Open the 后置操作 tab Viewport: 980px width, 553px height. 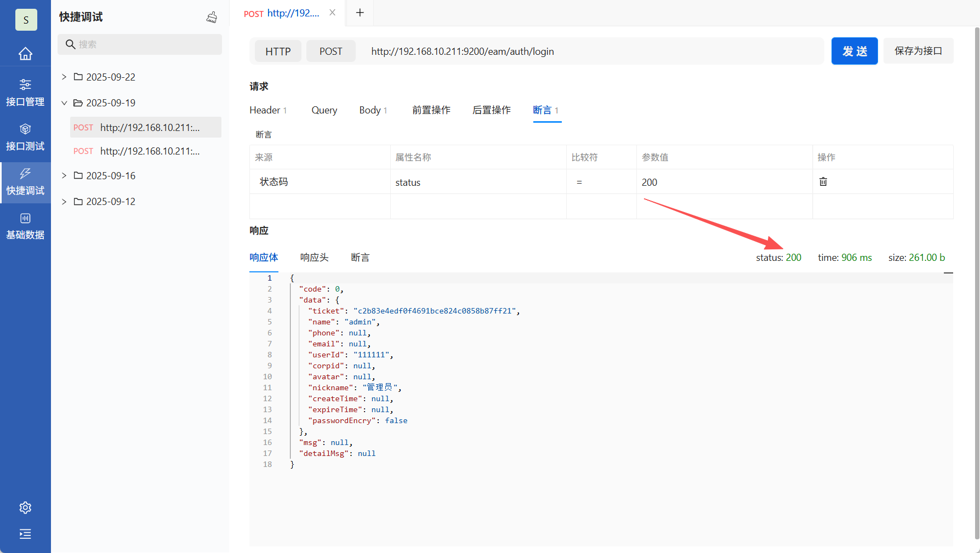pos(492,110)
